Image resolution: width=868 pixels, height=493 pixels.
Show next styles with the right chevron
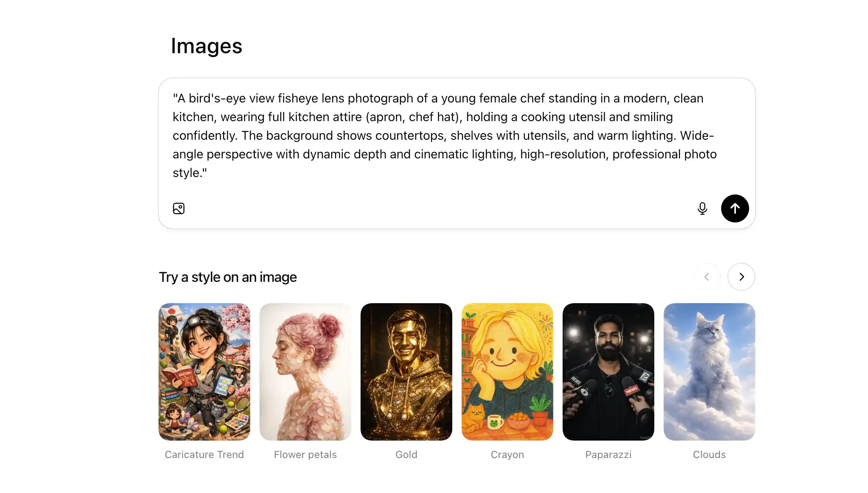pyautogui.click(x=741, y=277)
